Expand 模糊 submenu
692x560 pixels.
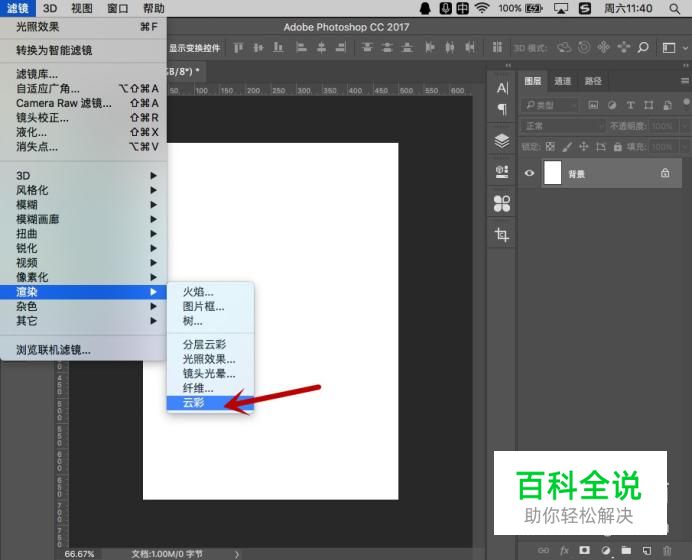click(83, 205)
